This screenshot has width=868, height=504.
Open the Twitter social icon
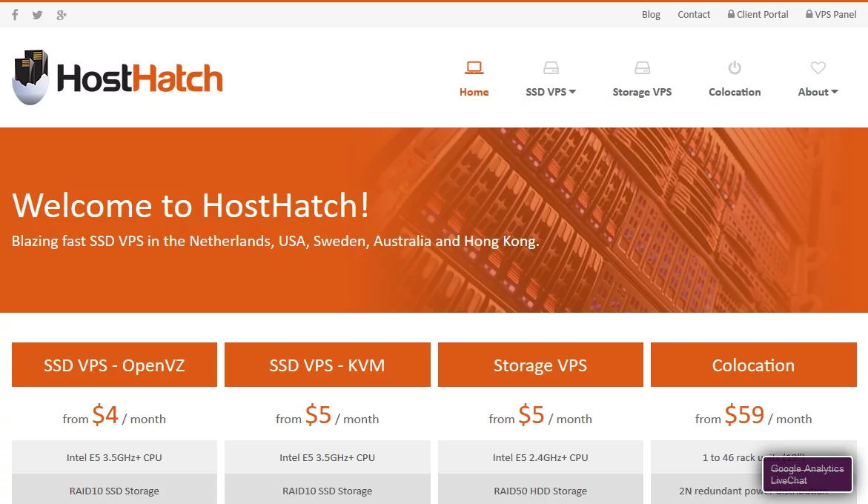point(37,15)
